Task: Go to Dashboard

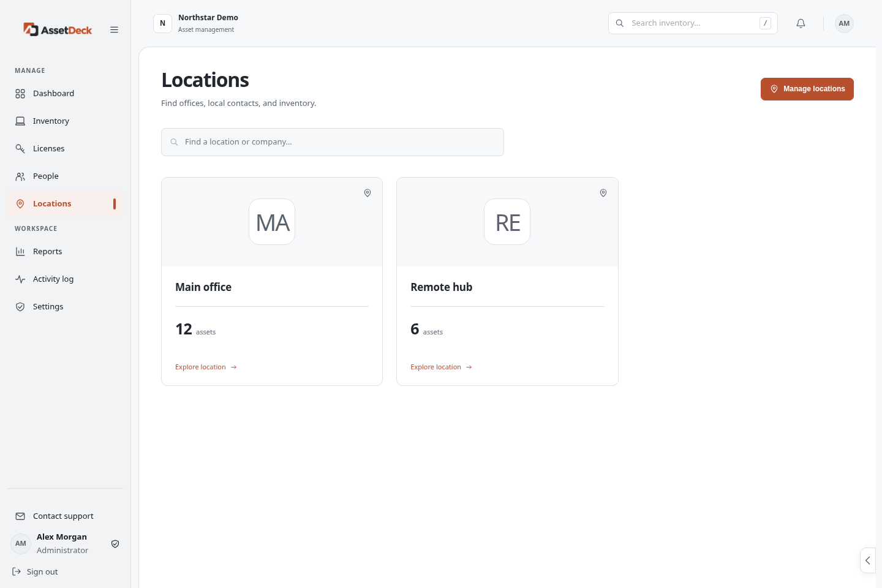Action: click(x=65, y=93)
